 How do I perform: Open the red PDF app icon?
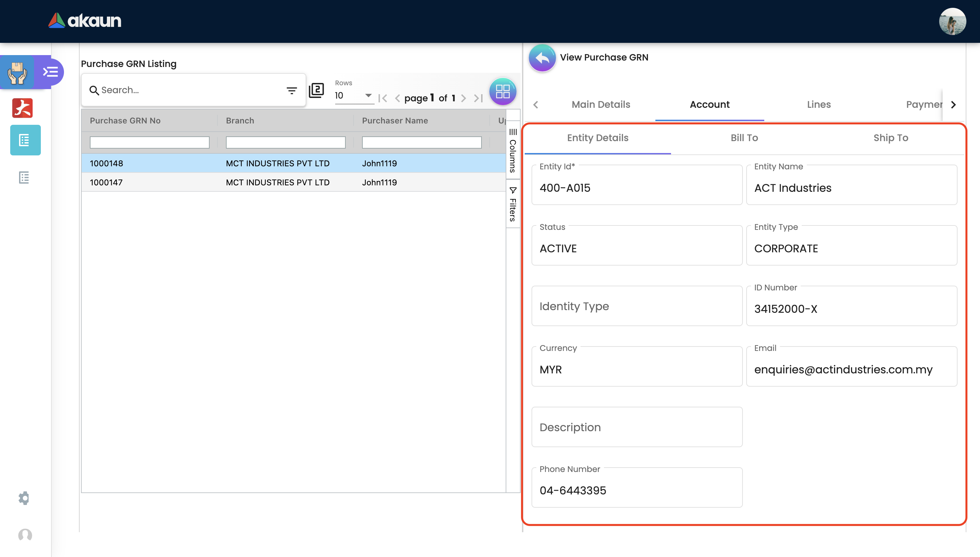tap(22, 108)
